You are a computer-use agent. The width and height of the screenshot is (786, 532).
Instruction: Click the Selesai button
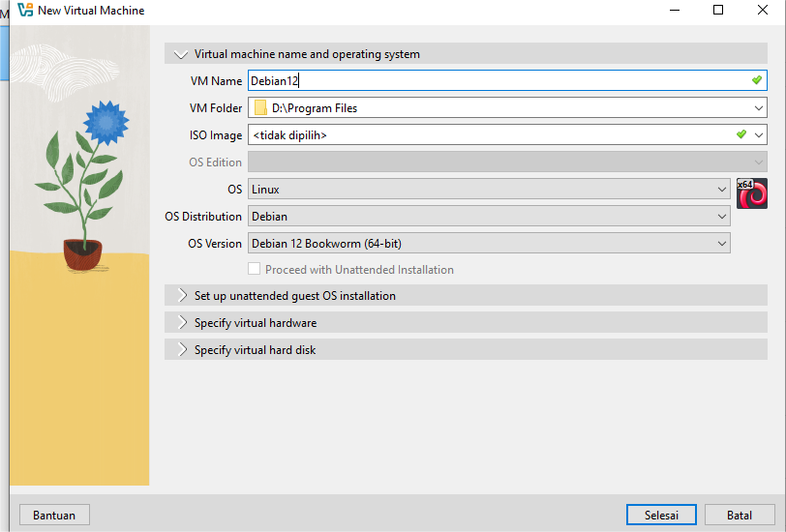pos(661,515)
